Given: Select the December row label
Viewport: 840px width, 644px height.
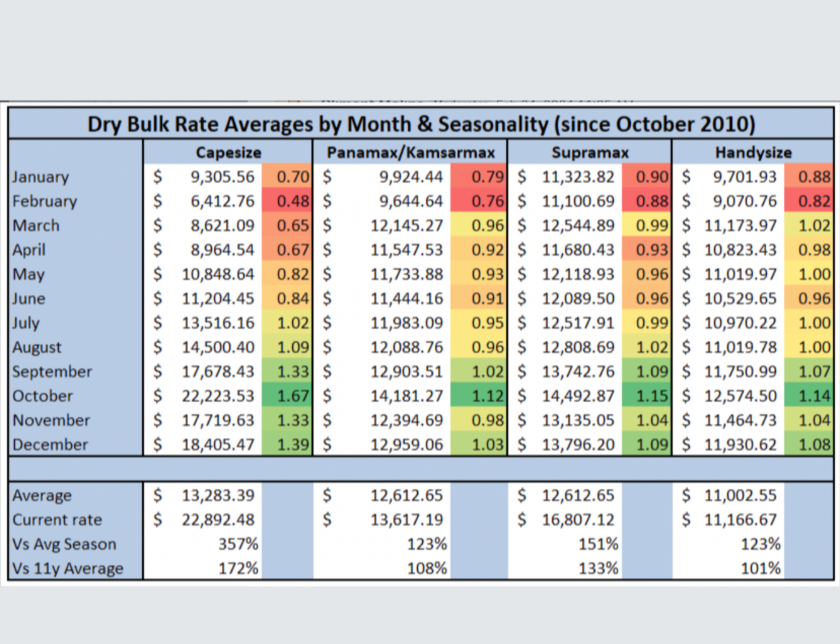Looking at the screenshot, I should tap(50, 444).
